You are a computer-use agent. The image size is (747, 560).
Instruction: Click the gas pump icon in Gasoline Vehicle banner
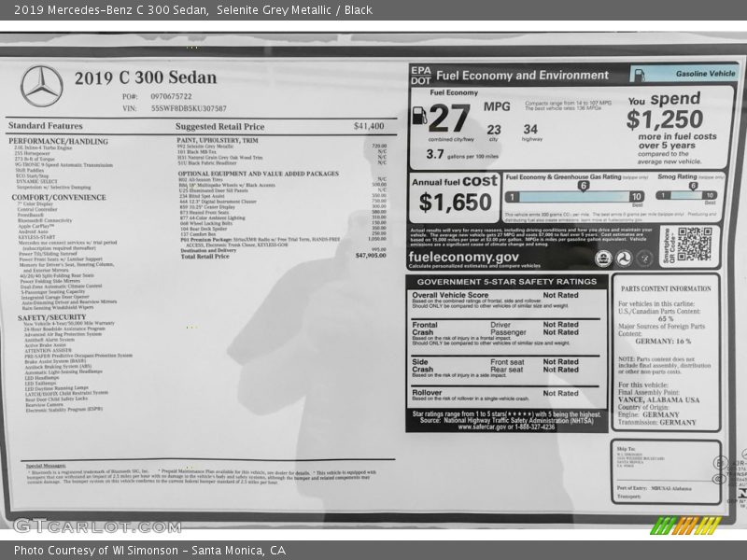coord(640,75)
